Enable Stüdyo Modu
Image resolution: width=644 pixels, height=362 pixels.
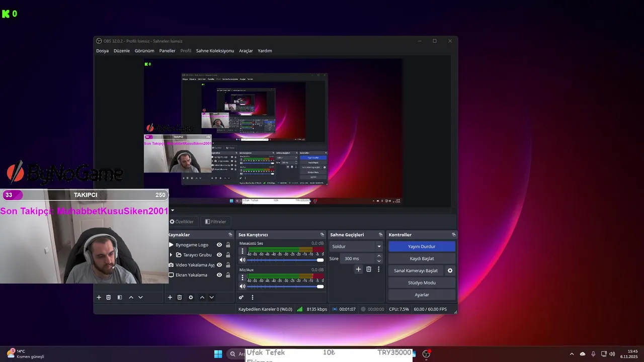pyautogui.click(x=422, y=283)
